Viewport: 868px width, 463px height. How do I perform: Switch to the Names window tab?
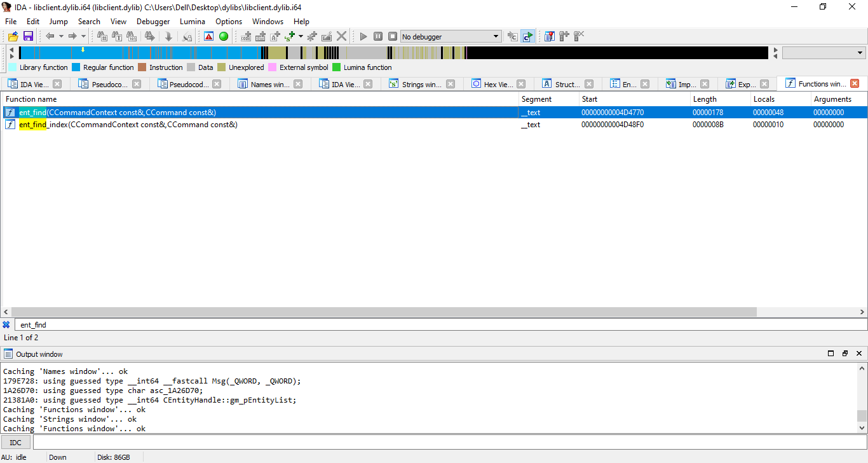coord(270,84)
